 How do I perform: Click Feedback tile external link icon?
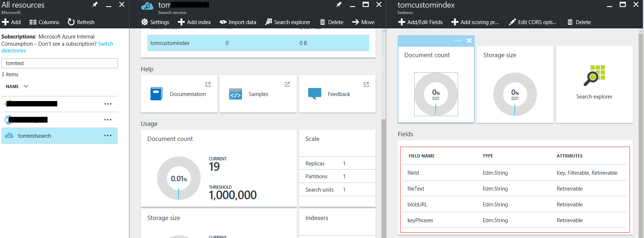click(366, 84)
